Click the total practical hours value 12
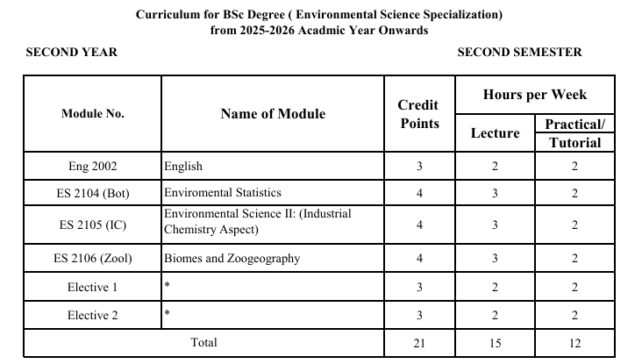 [574, 343]
